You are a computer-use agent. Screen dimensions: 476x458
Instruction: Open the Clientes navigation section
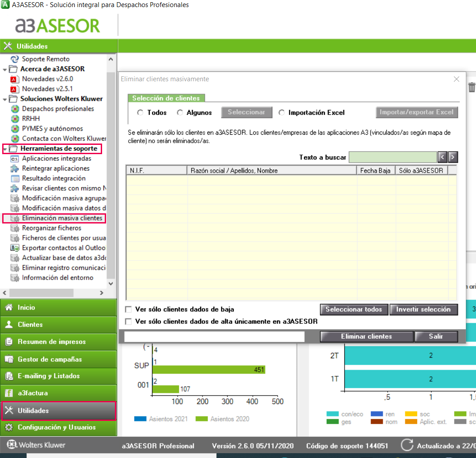pos(58,325)
